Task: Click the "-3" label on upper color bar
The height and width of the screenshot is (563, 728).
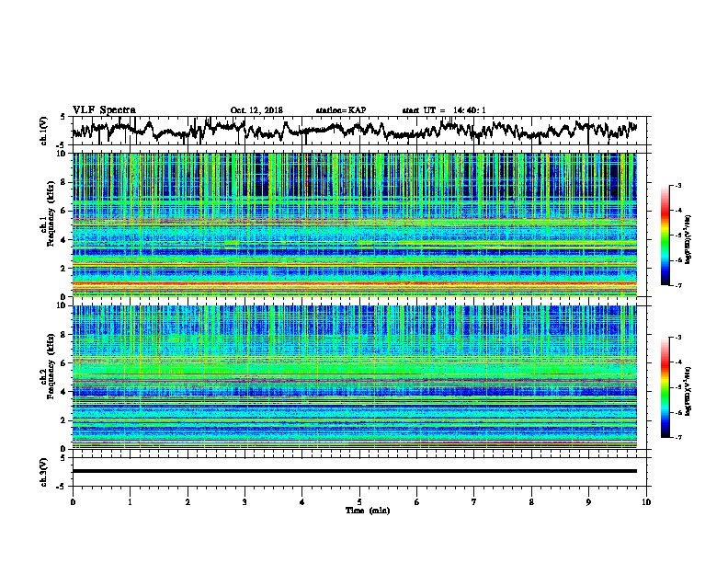Action: [x=677, y=186]
